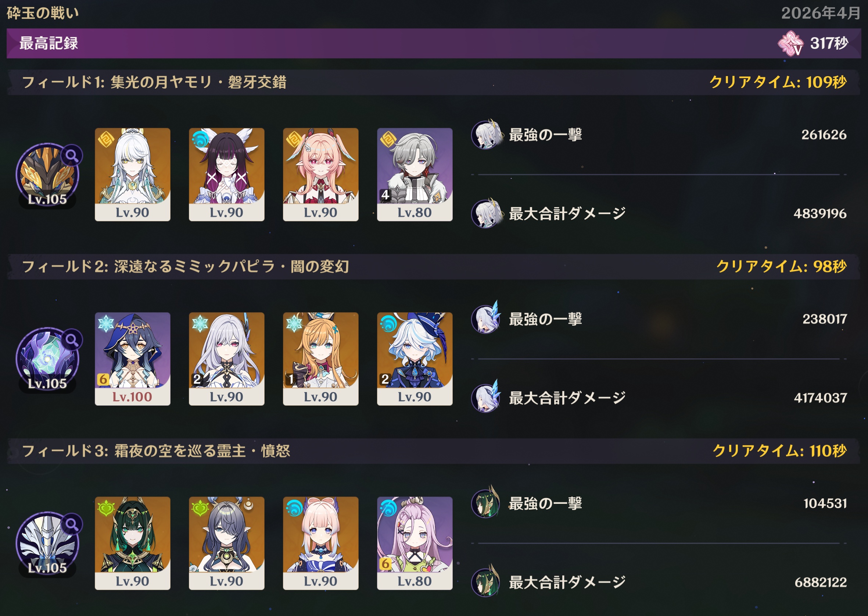Click the pink flower difficulty V badge
The height and width of the screenshot is (616, 868).
[x=791, y=43]
